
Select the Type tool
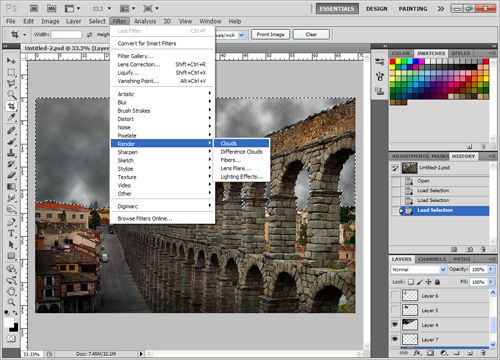[11, 233]
